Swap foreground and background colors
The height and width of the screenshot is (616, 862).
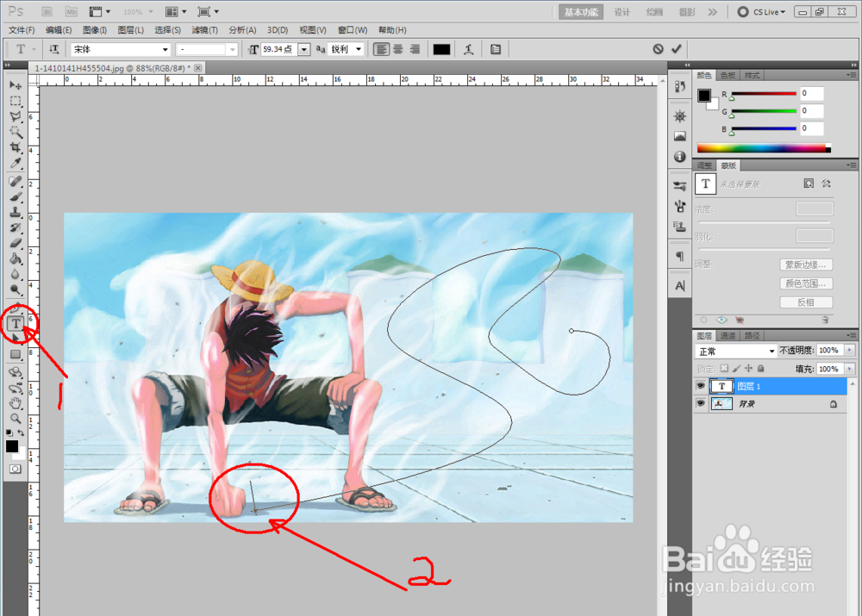(21, 433)
